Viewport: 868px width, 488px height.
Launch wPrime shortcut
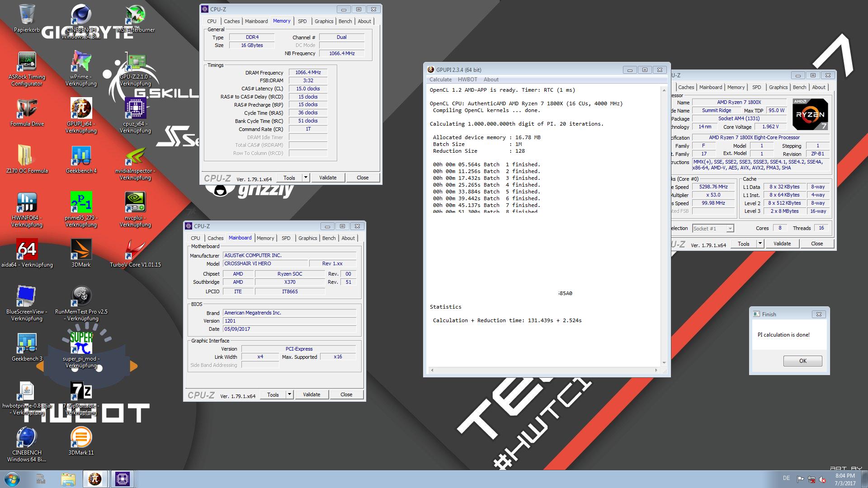point(81,69)
